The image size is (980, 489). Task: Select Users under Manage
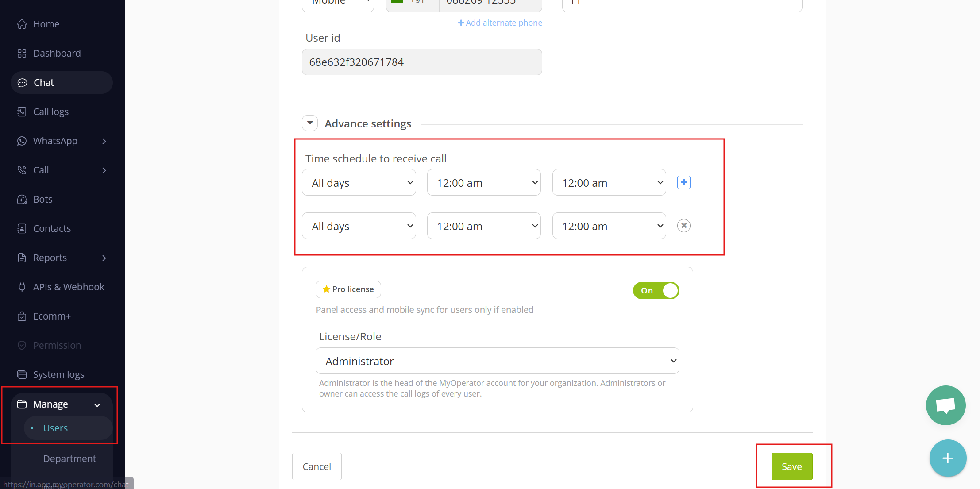(x=55, y=428)
